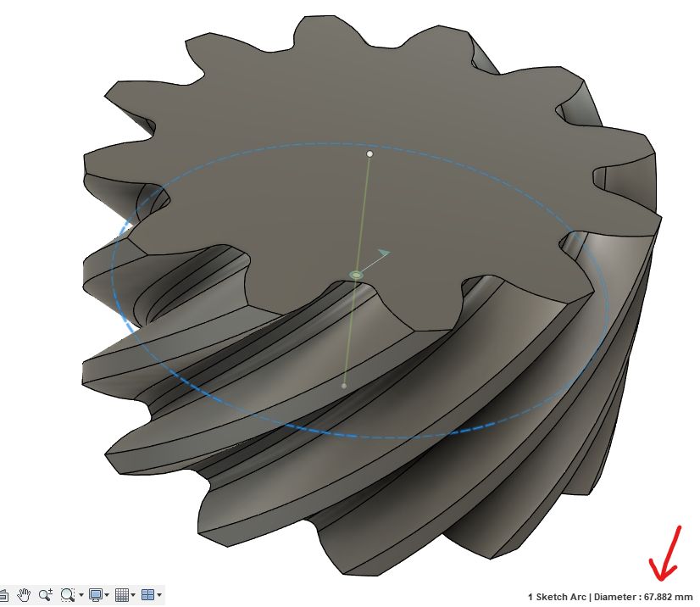Expand the Zoom Window dropdown arrow
Image resolution: width=700 pixels, height=607 pixels.
(x=80, y=595)
